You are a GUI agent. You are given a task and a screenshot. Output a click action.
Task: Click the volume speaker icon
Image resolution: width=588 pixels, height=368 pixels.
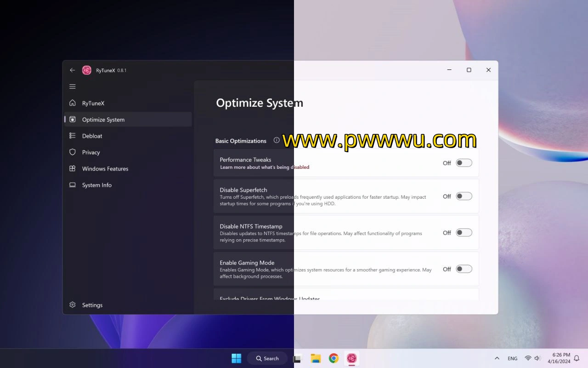[537, 358]
